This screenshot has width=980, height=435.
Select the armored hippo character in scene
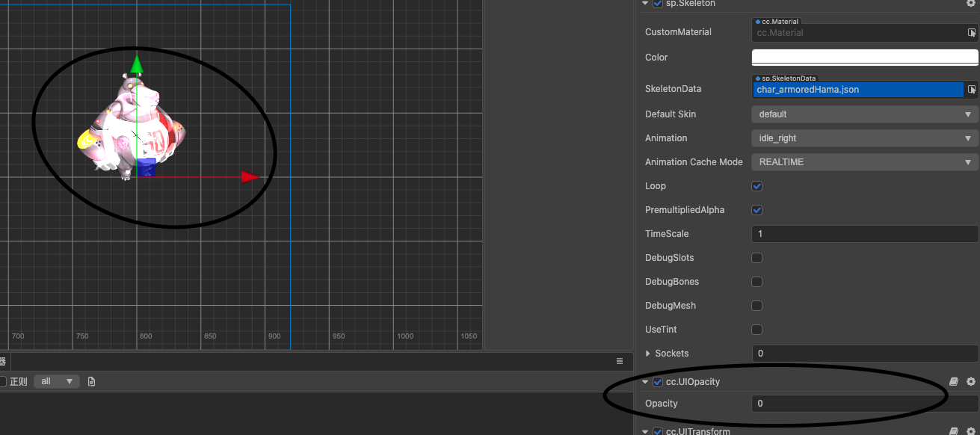[132, 127]
